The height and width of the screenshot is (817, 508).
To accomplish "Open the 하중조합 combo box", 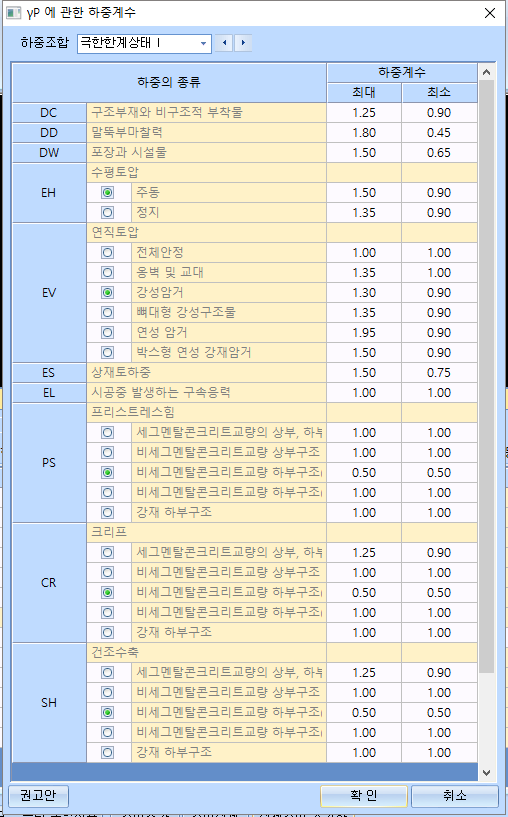I will (x=144, y=43).
